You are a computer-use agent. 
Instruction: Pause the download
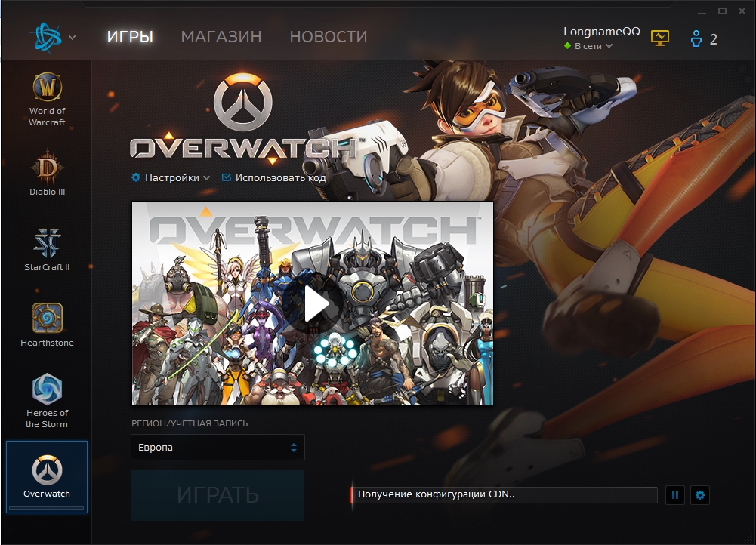pyautogui.click(x=675, y=495)
